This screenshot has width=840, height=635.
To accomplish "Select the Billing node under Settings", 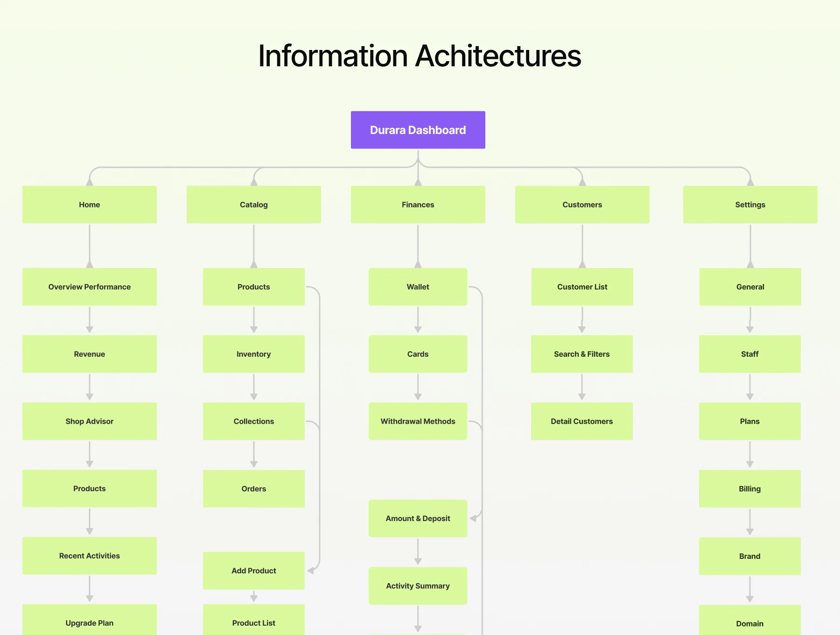I will click(x=750, y=488).
